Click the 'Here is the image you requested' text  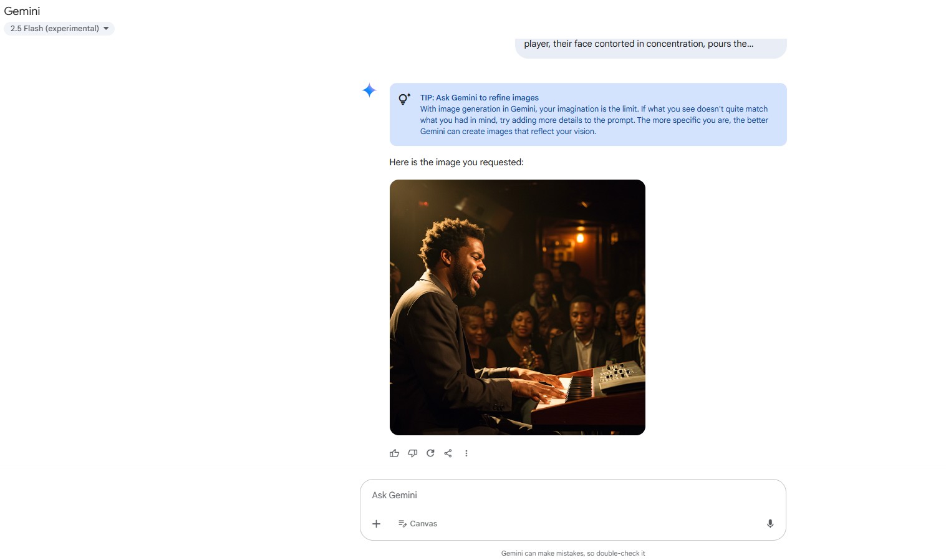(x=456, y=162)
